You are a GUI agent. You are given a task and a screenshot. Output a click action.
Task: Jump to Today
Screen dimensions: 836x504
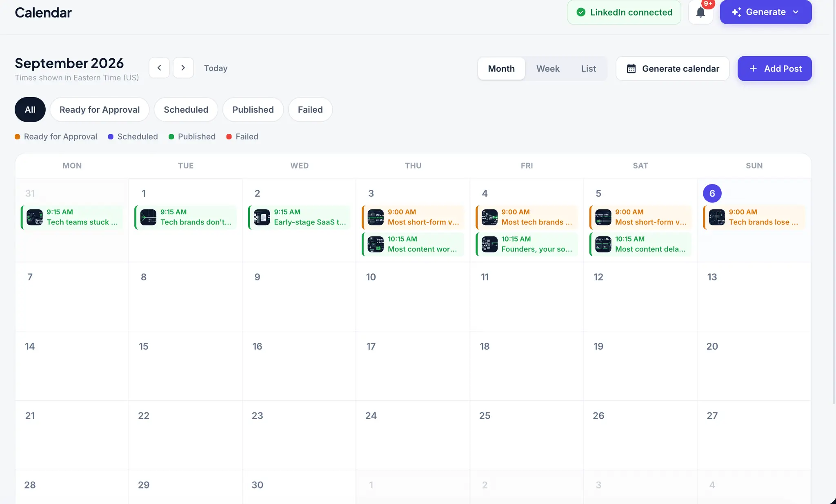[x=216, y=68]
